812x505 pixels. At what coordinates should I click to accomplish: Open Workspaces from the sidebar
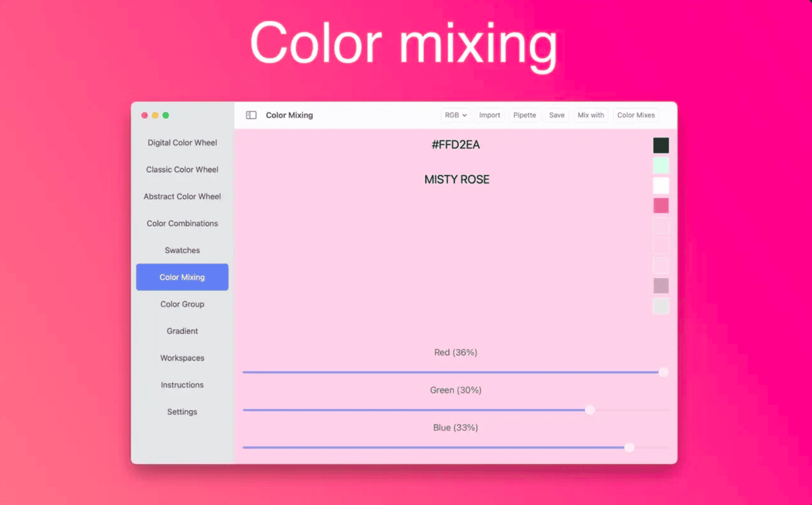182,358
